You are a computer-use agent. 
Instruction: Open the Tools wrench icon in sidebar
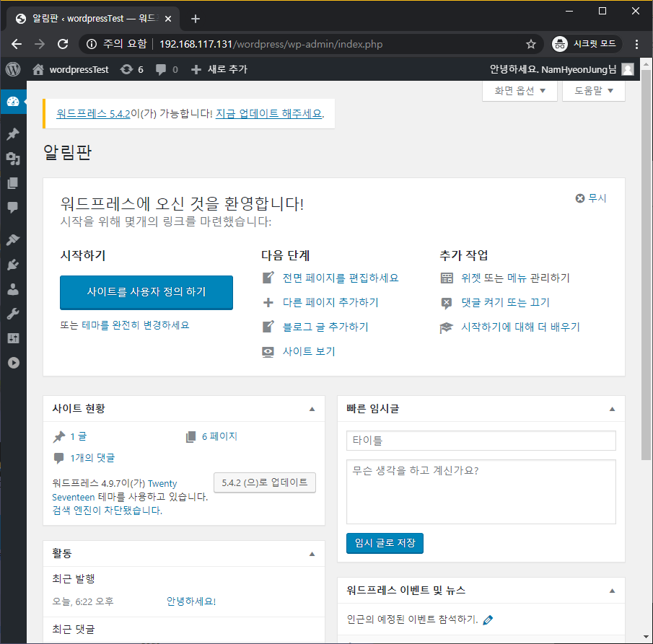tap(13, 314)
